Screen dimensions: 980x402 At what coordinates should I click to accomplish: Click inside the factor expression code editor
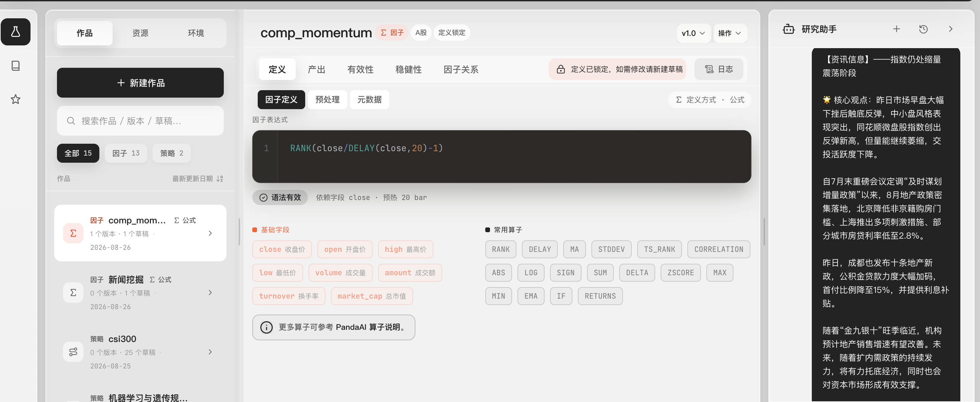click(502, 157)
